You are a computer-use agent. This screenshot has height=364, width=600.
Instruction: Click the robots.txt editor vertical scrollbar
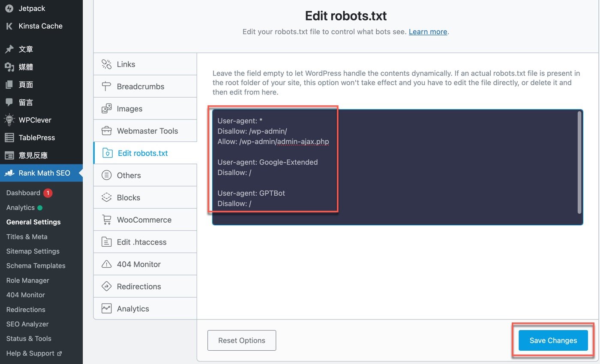(579, 162)
